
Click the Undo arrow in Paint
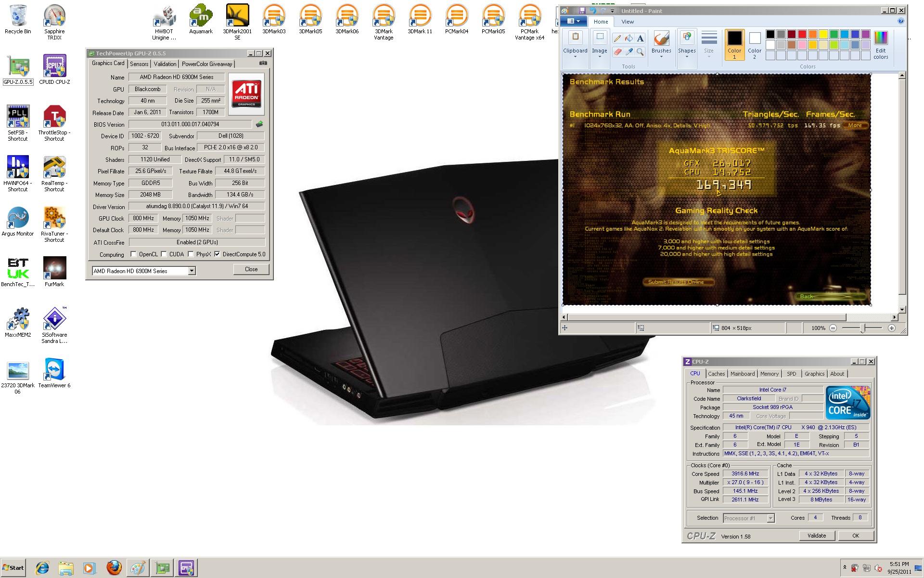click(593, 11)
